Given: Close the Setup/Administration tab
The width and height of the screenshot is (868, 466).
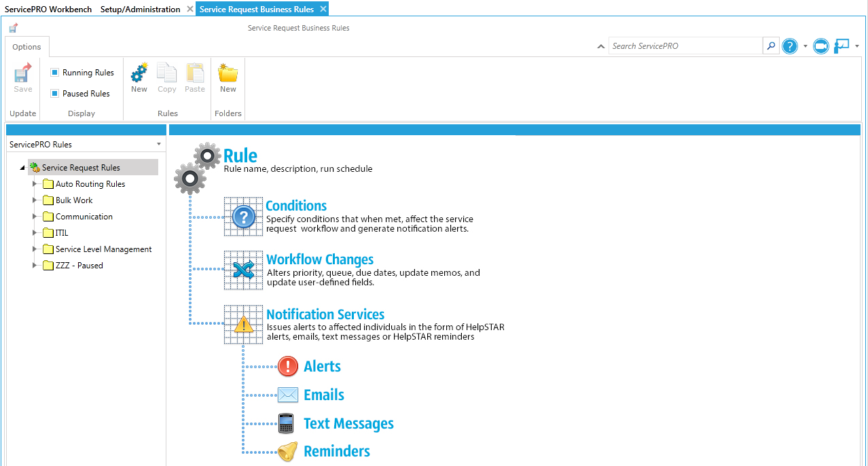Looking at the screenshot, I should point(190,9).
